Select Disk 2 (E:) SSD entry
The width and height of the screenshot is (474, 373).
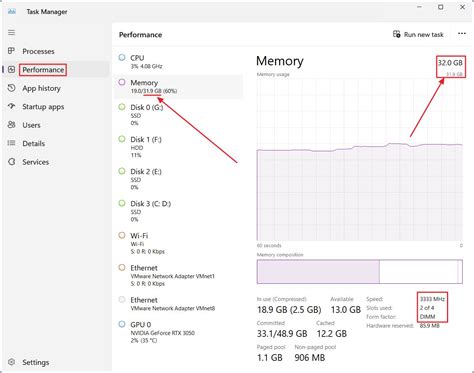click(x=178, y=179)
